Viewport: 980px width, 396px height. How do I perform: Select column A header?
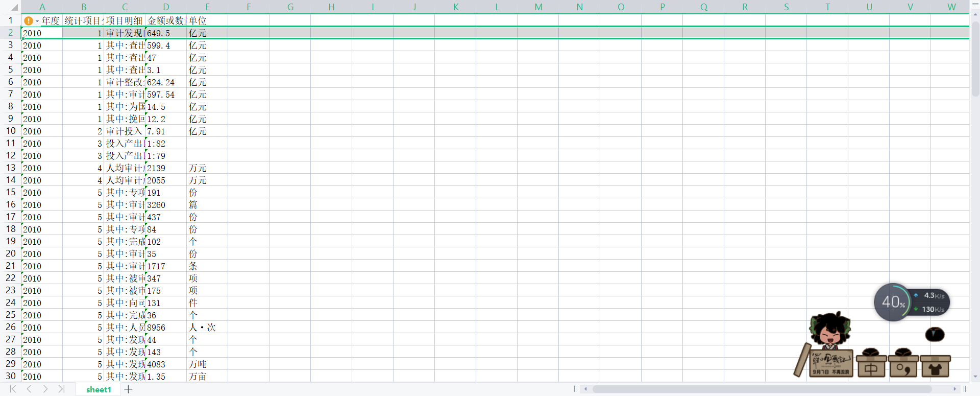pos(42,7)
